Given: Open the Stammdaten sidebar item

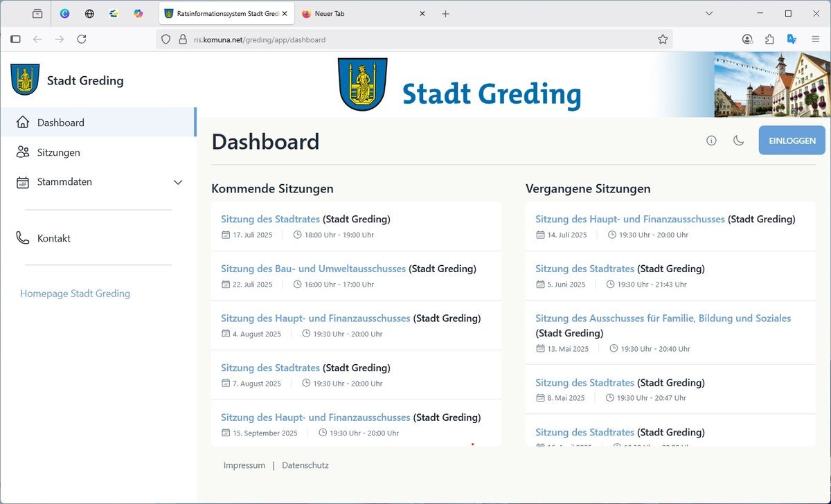Looking at the screenshot, I should (x=98, y=182).
